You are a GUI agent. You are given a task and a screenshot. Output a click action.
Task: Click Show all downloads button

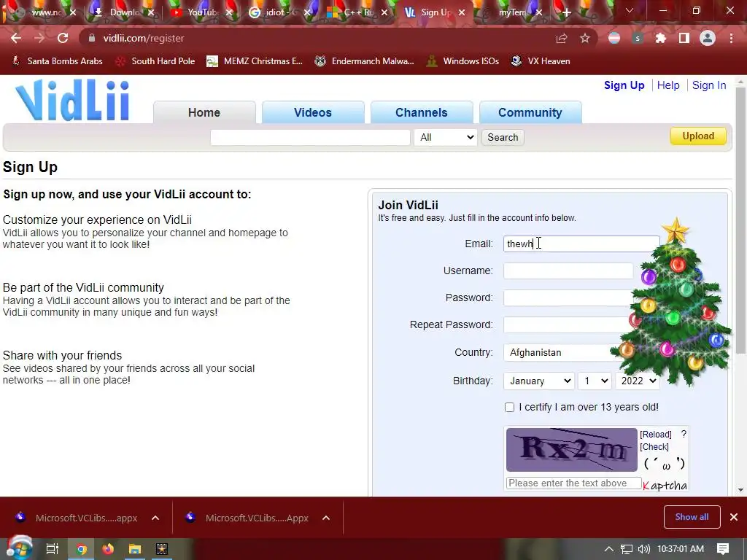(x=692, y=517)
